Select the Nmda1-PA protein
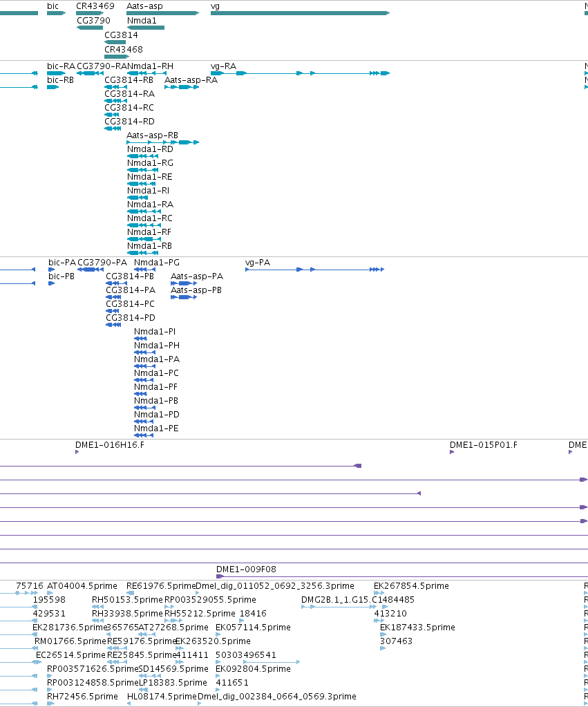 pos(144,366)
